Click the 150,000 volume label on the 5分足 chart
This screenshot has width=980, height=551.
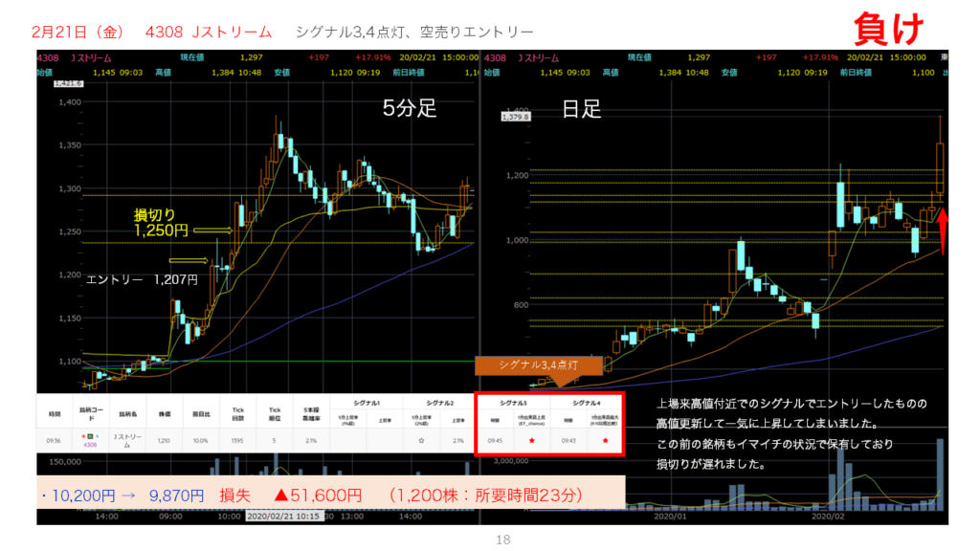tap(65, 462)
